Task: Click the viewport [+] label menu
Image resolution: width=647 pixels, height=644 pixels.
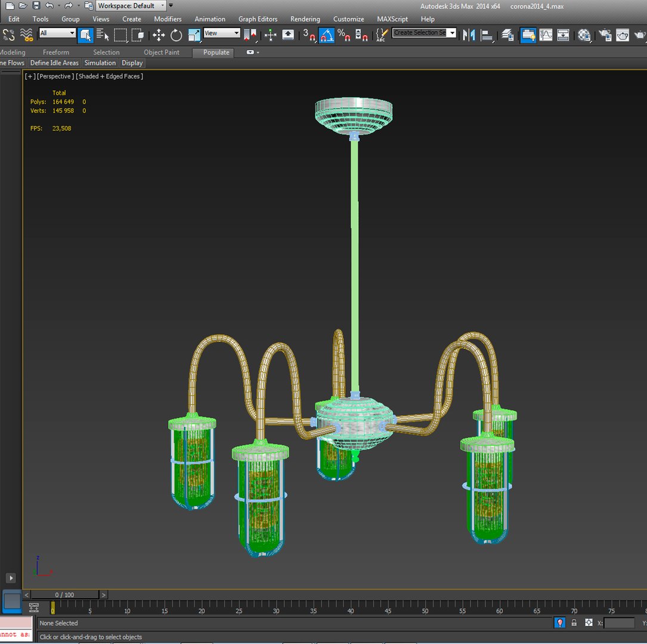Action: pyautogui.click(x=30, y=76)
